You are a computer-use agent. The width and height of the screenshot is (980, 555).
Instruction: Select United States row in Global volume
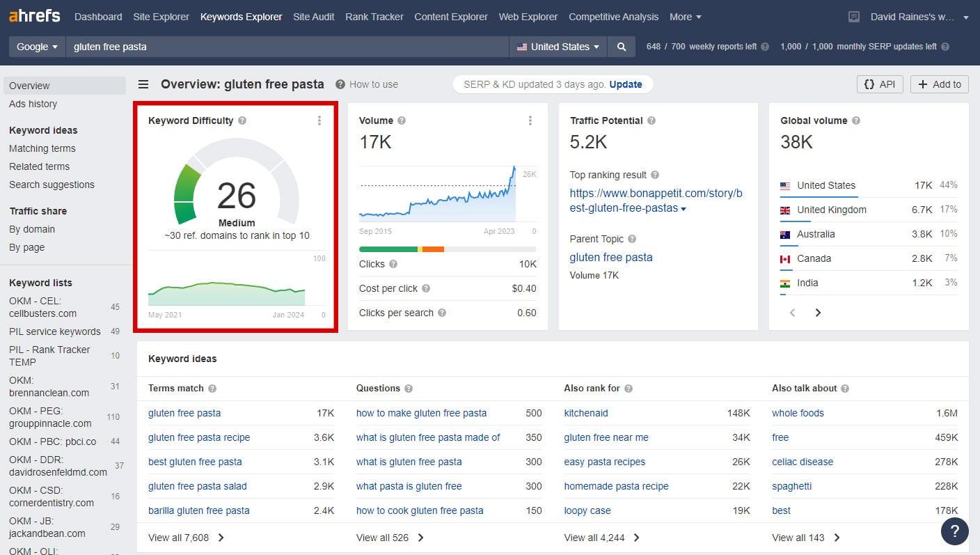869,185
